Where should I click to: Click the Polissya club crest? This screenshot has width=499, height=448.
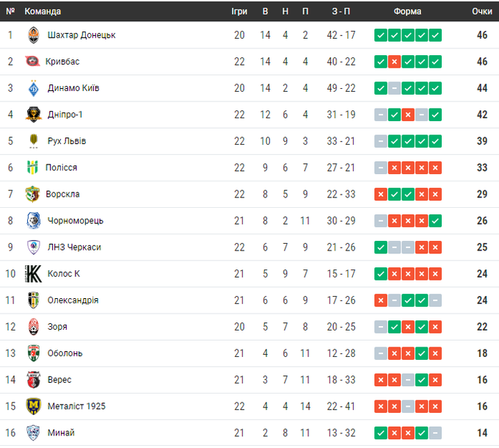[x=32, y=167]
